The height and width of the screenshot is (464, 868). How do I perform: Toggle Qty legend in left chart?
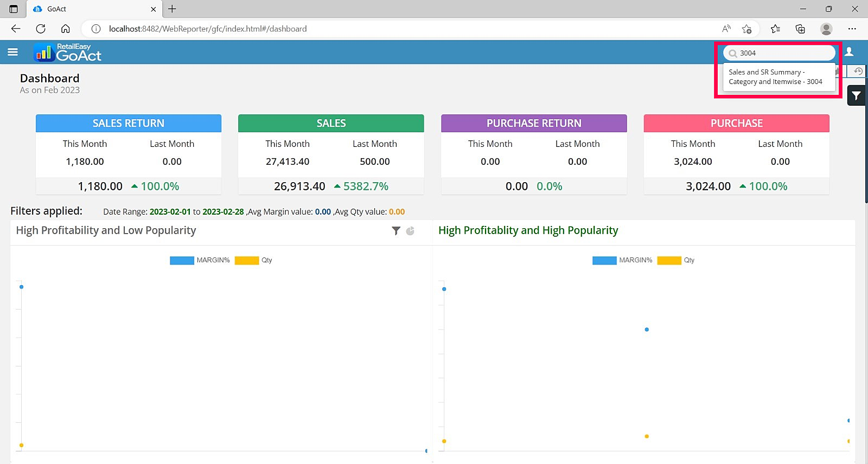click(247, 260)
